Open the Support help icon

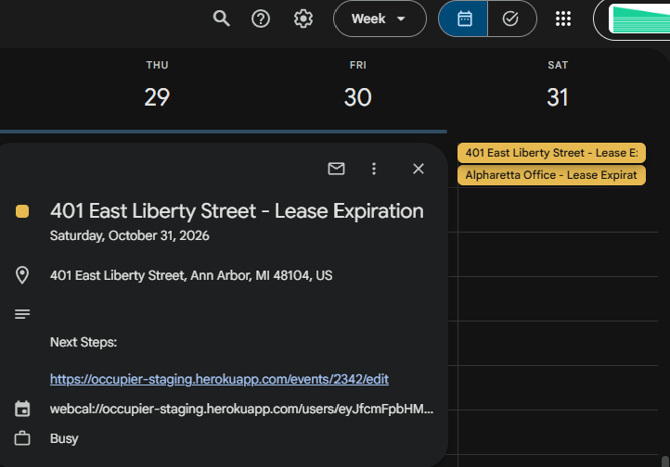point(261,19)
